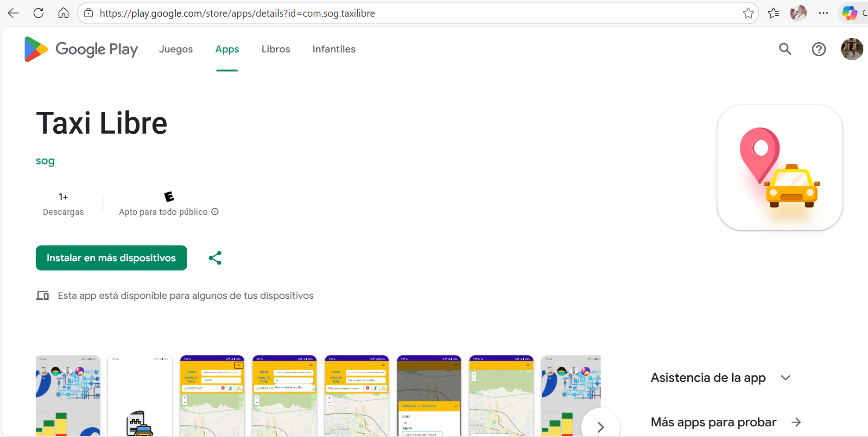Open the sog developer link
The image size is (868, 437).
coord(45,161)
